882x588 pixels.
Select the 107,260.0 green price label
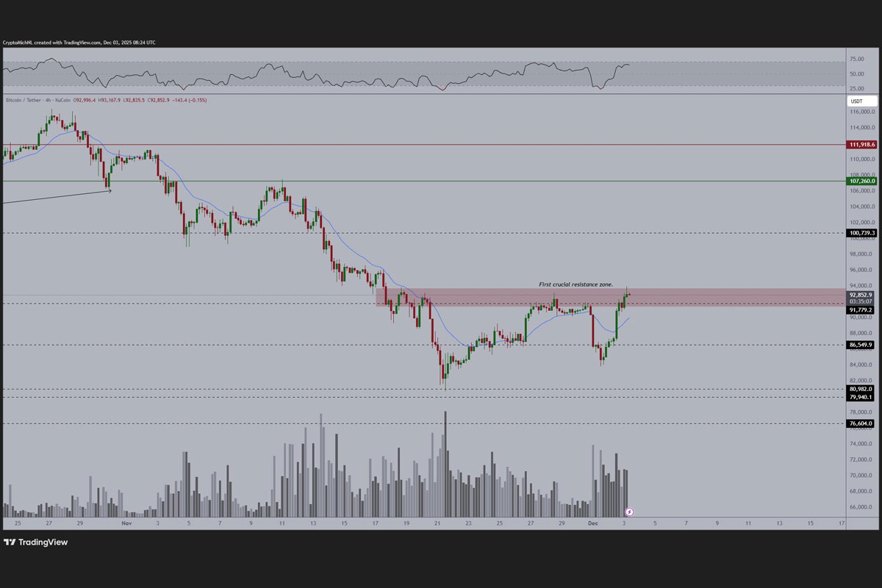(862, 181)
